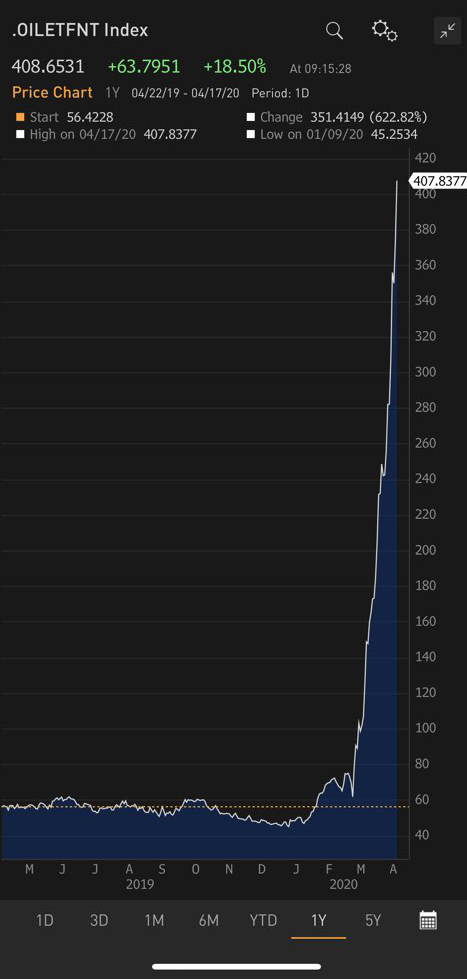Tap the chart line peak near 400
The height and width of the screenshot is (979, 467).
[397, 182]
